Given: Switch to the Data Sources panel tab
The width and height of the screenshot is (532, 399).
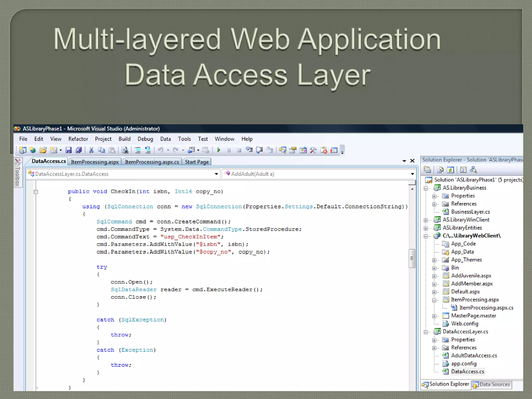Looking at the screenshot, I should (491, 384).
